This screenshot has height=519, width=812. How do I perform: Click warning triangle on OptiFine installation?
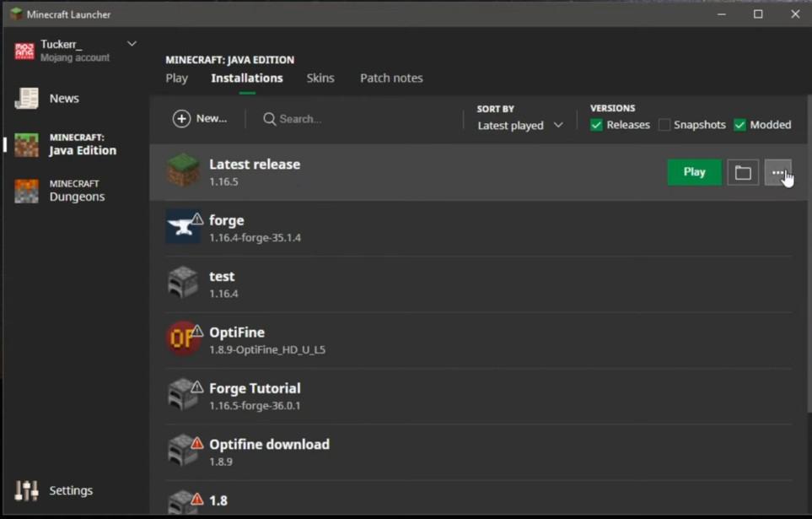coord(197,331)
